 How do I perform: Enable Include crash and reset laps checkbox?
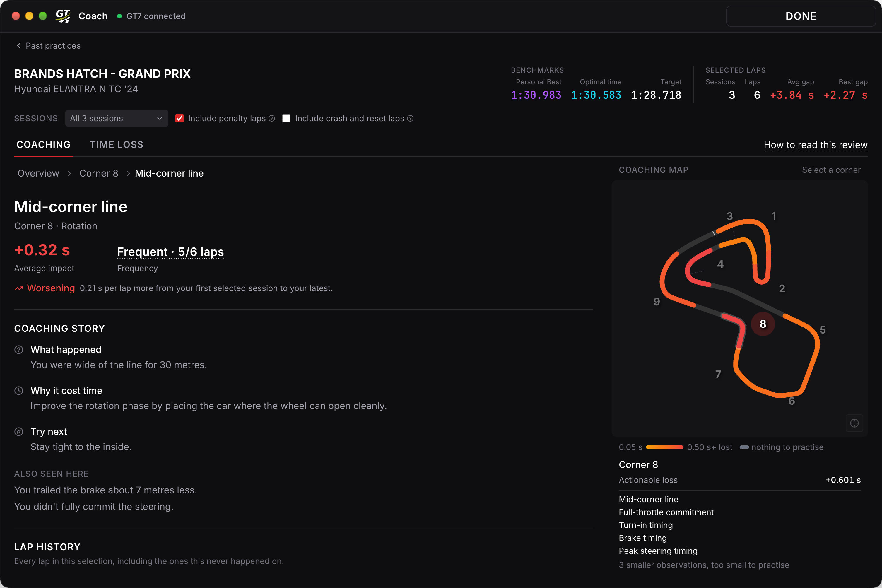[286, 119]
